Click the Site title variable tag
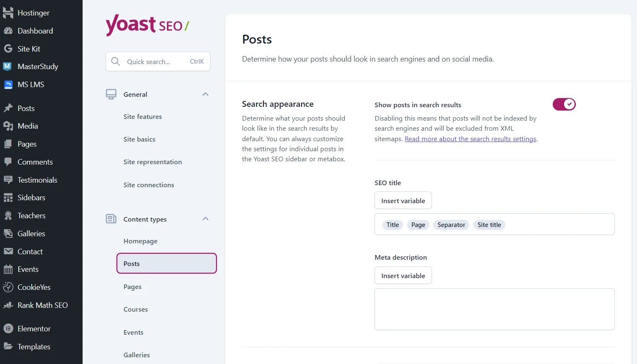This screenshot has height=364, width=637. [x=489, y=225]
